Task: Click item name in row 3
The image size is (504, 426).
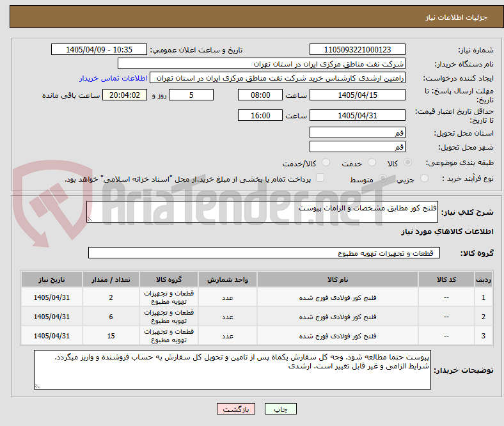Action: tap(338, 336)
